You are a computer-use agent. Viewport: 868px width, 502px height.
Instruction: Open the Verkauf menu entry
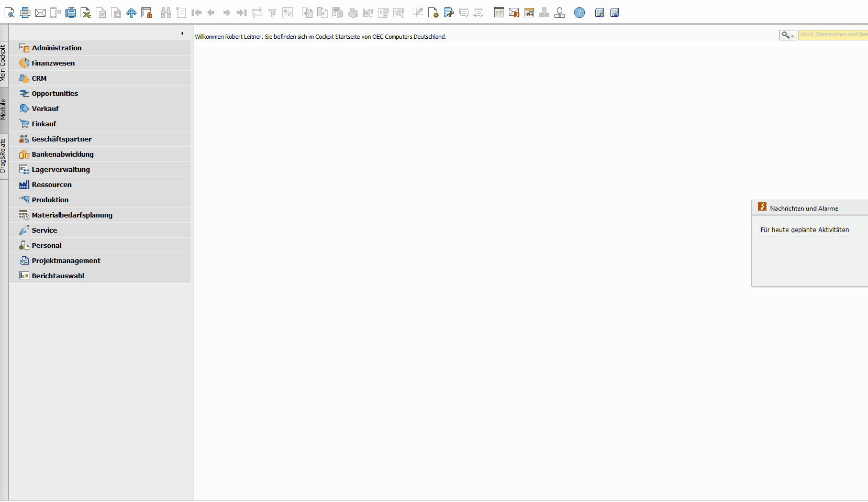(x=45, y=108)
